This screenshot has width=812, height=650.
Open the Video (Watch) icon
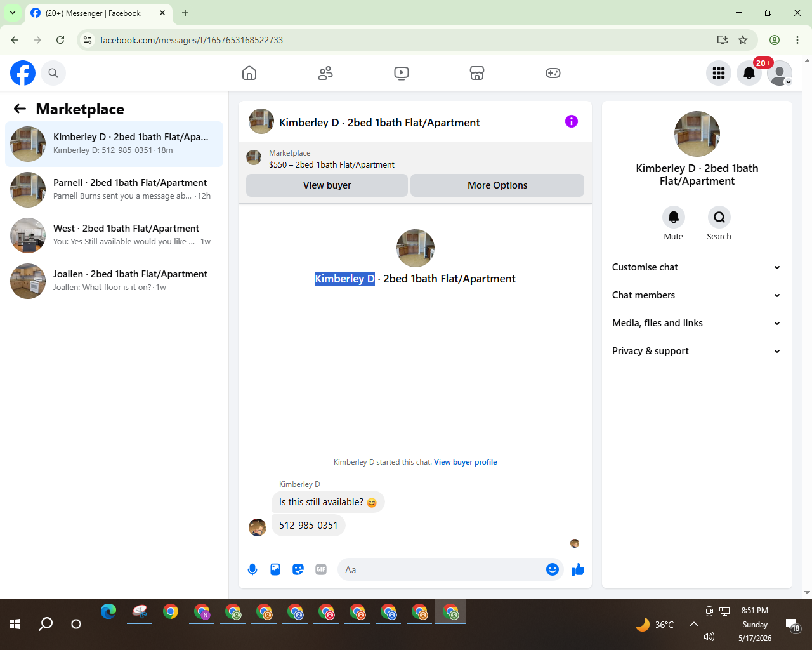(x=402, y=73)
